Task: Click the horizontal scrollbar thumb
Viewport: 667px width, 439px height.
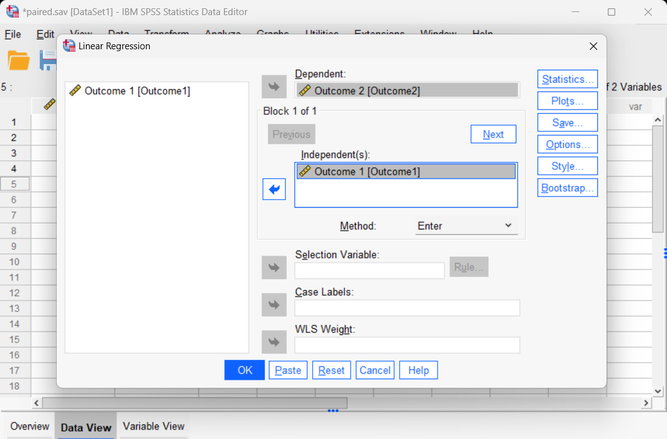Action: [195, 402]
